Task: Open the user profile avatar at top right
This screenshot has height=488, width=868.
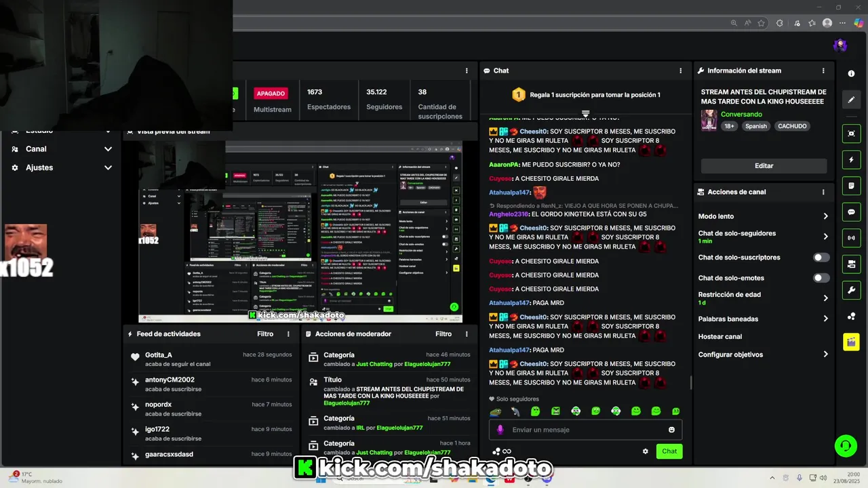Action: [x=840, y=45]
